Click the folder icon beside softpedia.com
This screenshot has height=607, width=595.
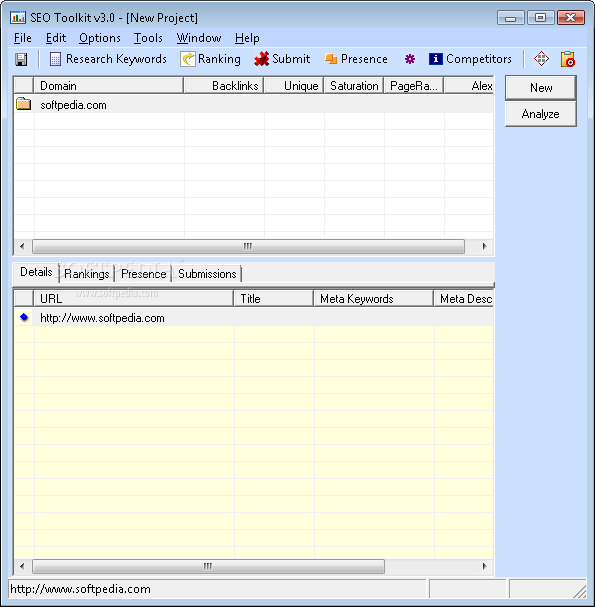pos(24,104)
